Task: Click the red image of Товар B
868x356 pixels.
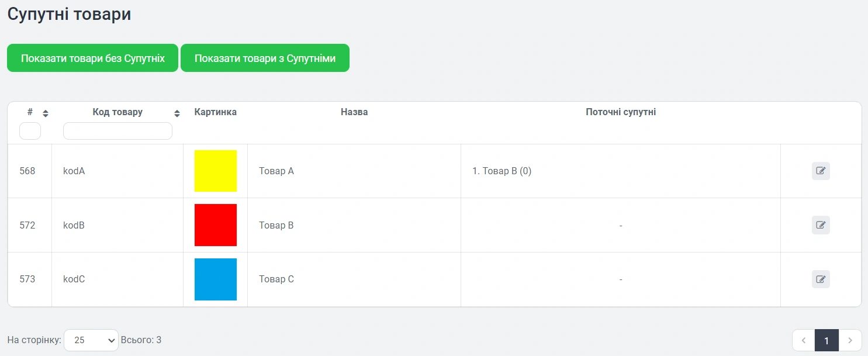Action: 216,225
